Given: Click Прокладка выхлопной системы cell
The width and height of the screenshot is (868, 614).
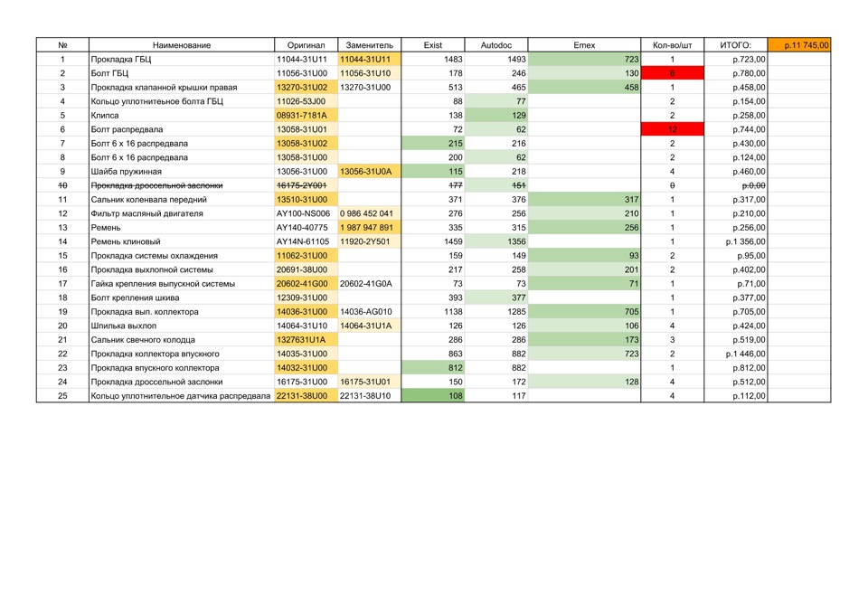Looking at the screenshot, I should (182, 269).
